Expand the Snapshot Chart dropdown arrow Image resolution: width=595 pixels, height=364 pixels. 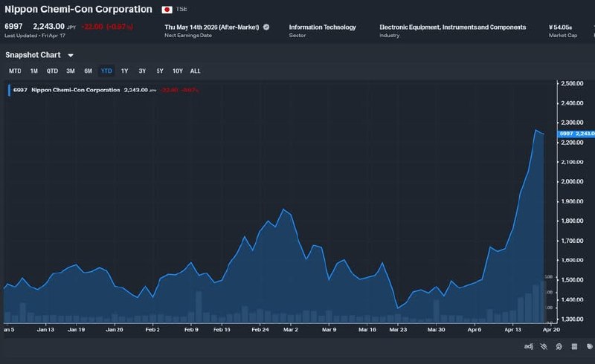click(71, 56)
